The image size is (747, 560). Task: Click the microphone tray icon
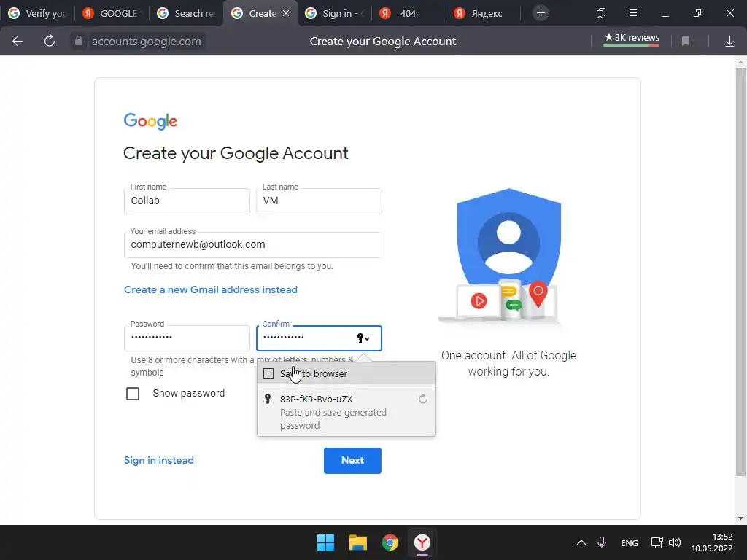click(602, 542)
